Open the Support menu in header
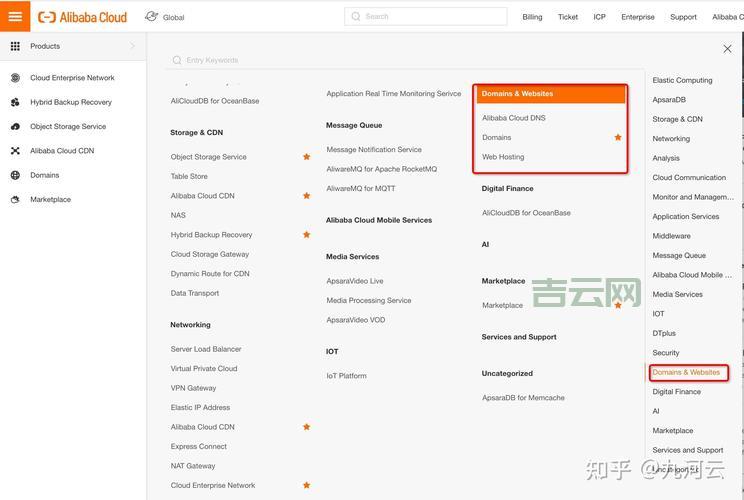Viewport: 744px width, 500px height. pos(683,17)
